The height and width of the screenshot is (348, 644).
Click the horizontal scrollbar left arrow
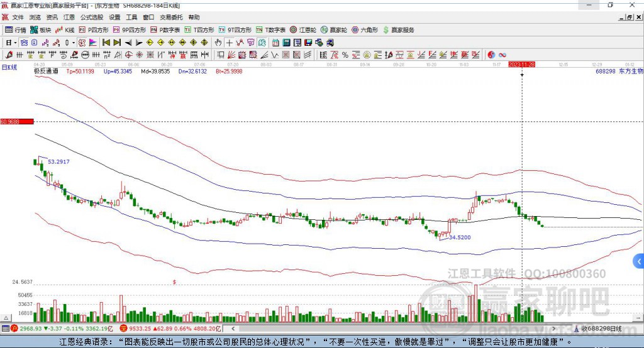click(x=233, y=329)
